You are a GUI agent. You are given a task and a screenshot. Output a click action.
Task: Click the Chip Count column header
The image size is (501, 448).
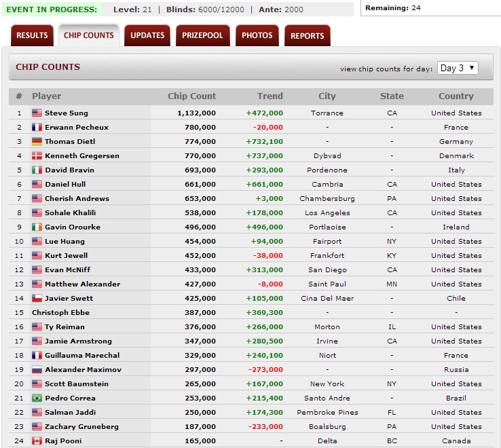191,96
